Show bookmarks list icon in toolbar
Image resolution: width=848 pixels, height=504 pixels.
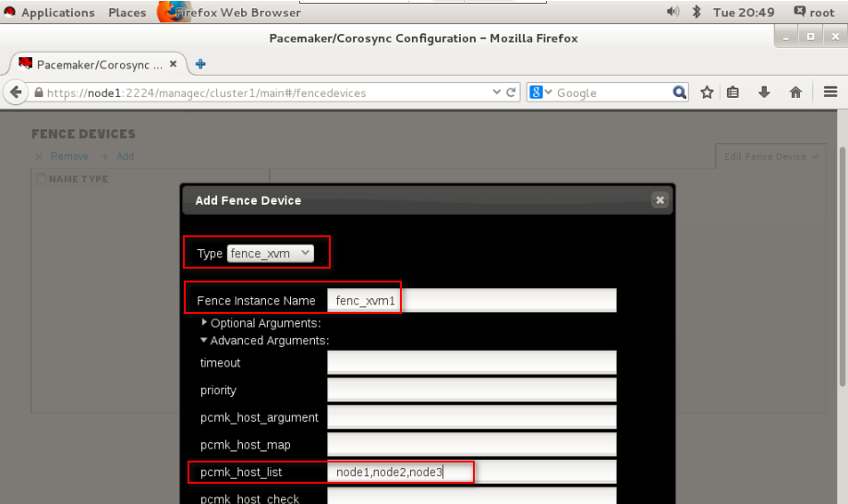click(733, 92)
